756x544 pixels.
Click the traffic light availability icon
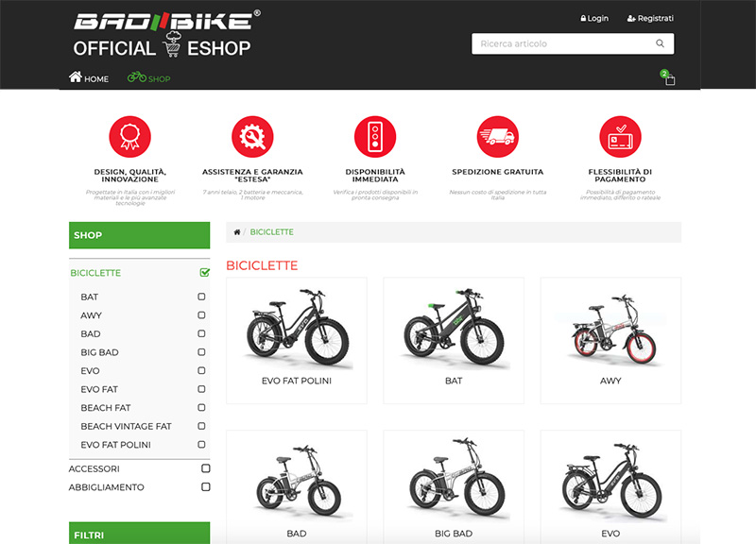[x=375, y=138]
